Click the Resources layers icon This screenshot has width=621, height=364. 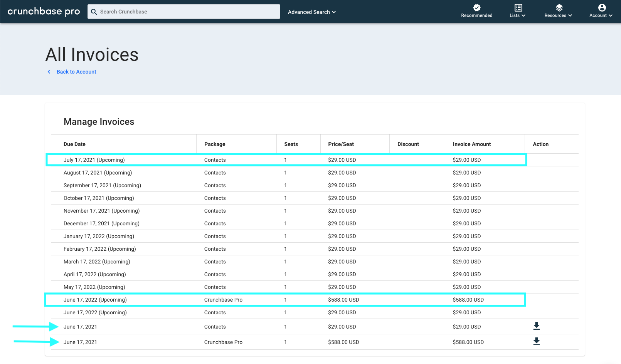coord(559,8)
